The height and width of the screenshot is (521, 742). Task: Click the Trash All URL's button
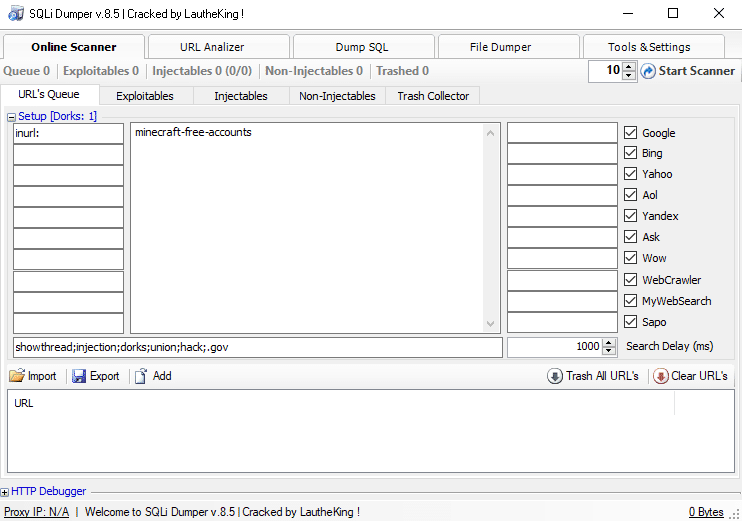(x=593, y=376)
